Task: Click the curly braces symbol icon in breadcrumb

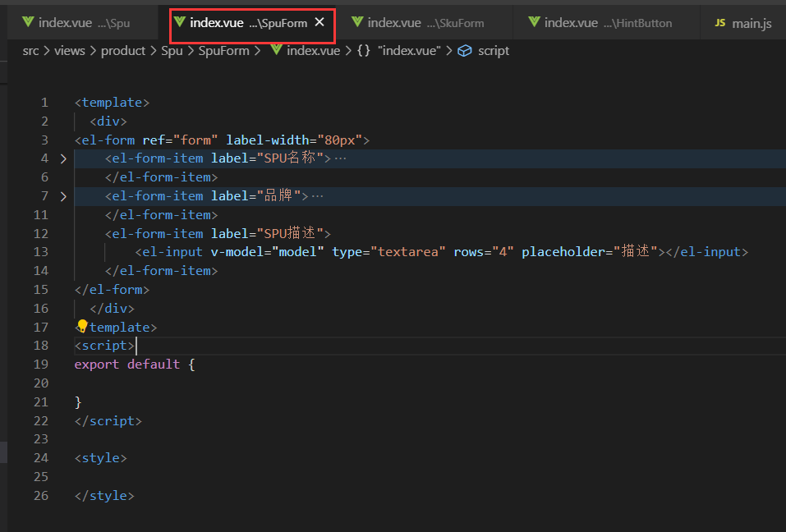Action: 363,51
